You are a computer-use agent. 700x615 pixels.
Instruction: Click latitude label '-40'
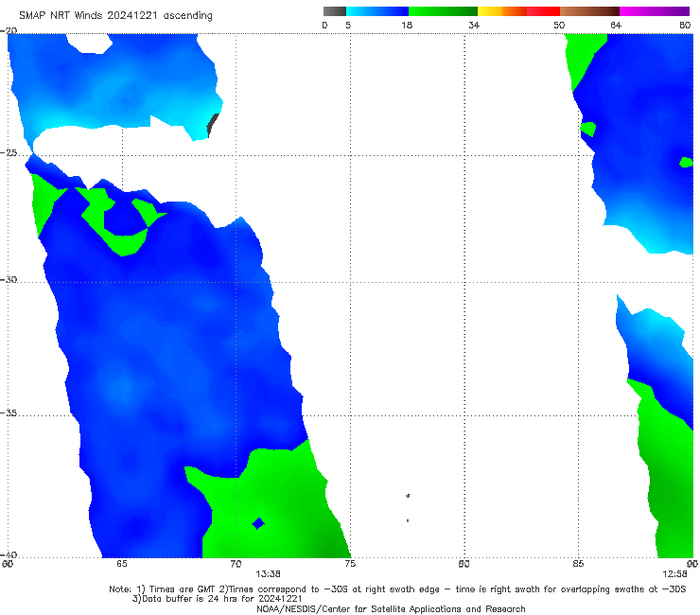(9, 554)
